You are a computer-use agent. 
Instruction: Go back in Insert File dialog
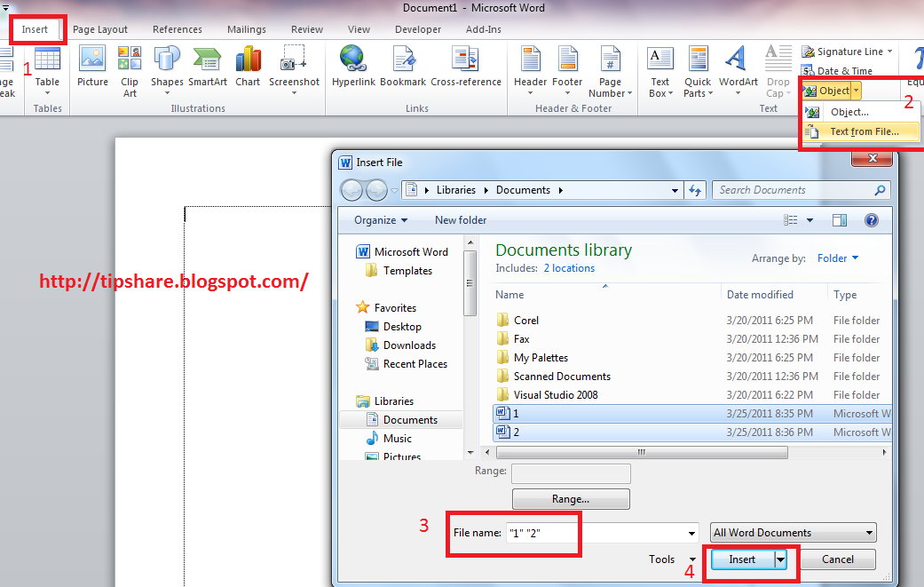pos(352,190)
